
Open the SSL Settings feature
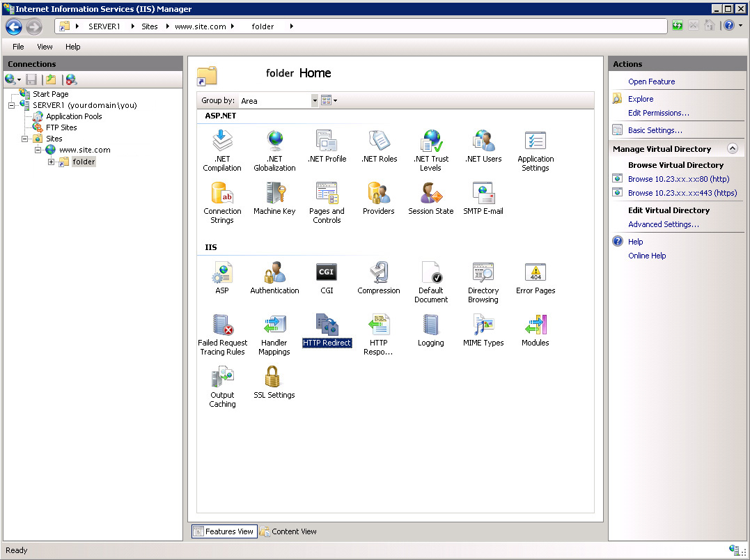274,382
